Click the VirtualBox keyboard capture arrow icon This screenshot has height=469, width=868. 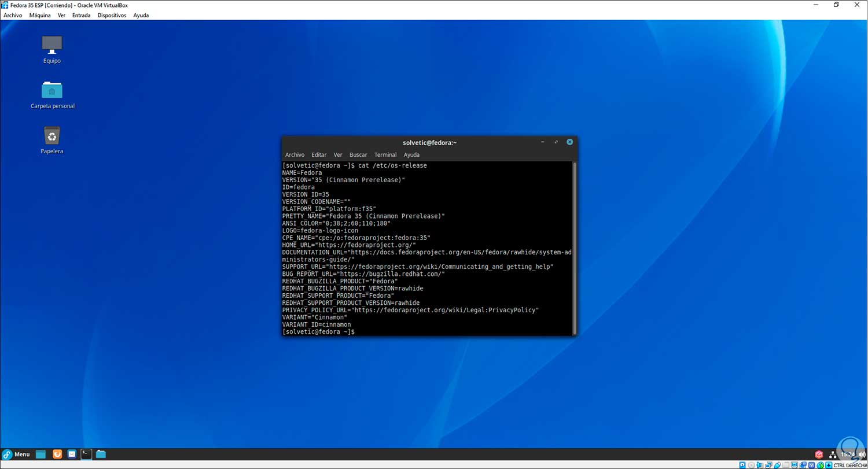pos(829,465)
